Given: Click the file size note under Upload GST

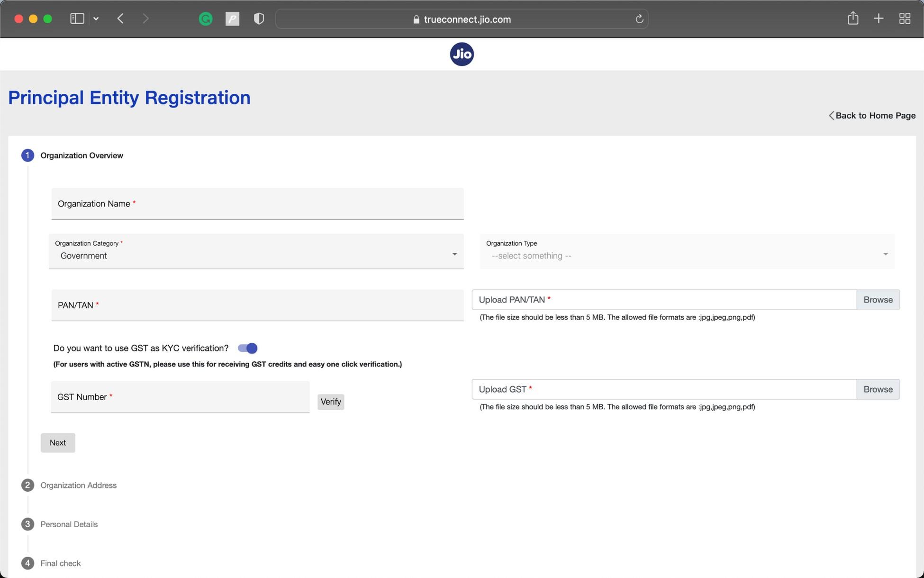Looking at the screenshot, I should point(617,407).
